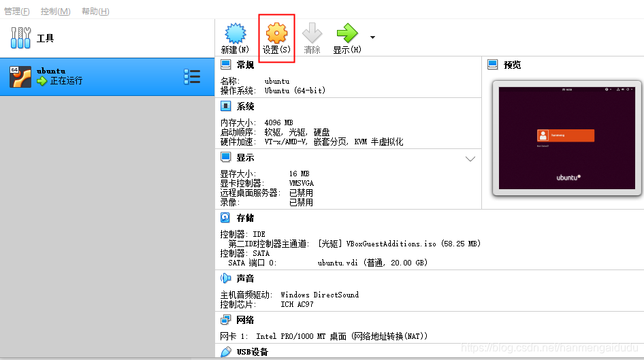Viewport: 644px width, 360px height.
Task: Open the 帮助(H) menu
Action: [x=95, y=11]
